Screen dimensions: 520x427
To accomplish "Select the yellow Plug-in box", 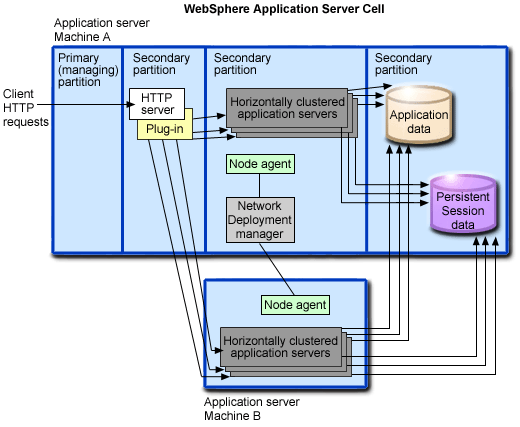I will [x=165, y=129].
